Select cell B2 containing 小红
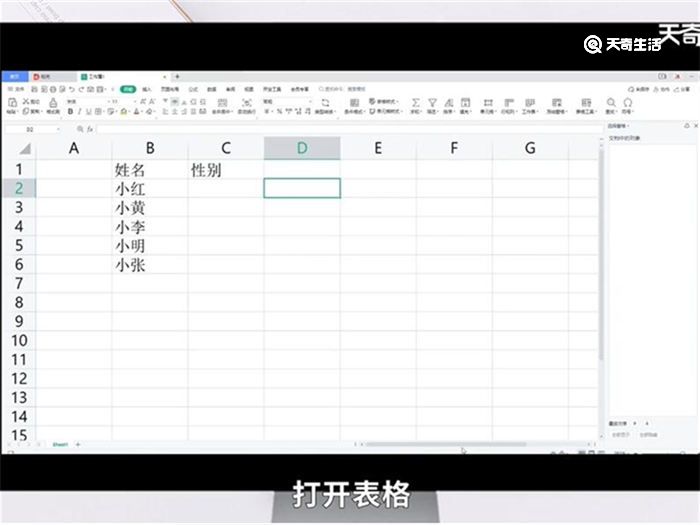 pyautogui.click(x=149, y=188)
